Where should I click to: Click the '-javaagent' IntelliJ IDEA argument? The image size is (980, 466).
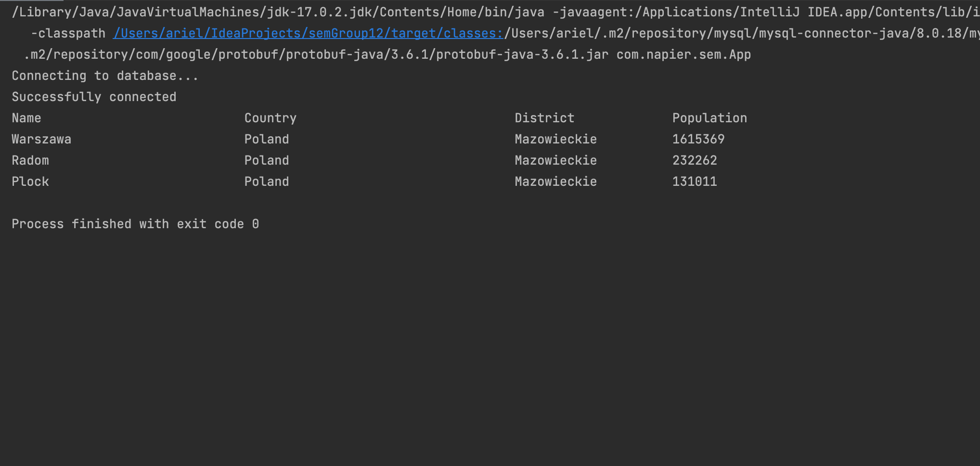pyautogui.click(x=765, y=12)
